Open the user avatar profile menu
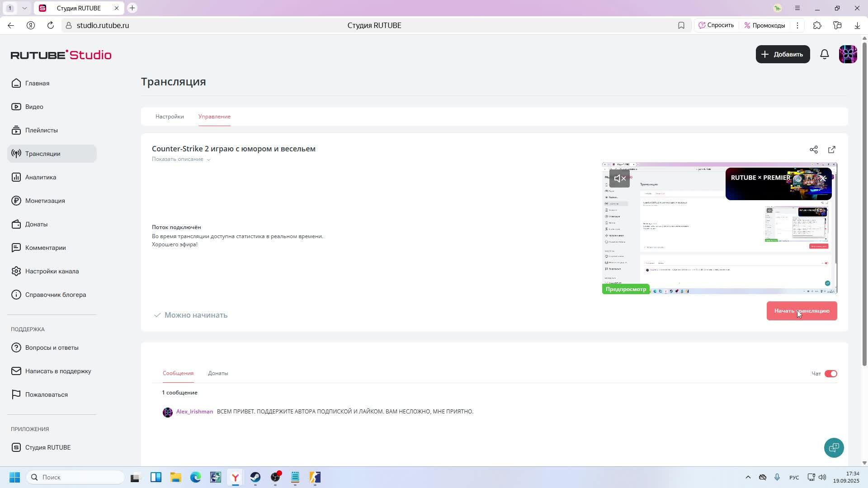868x488 pixels. (x=848, y=54)
